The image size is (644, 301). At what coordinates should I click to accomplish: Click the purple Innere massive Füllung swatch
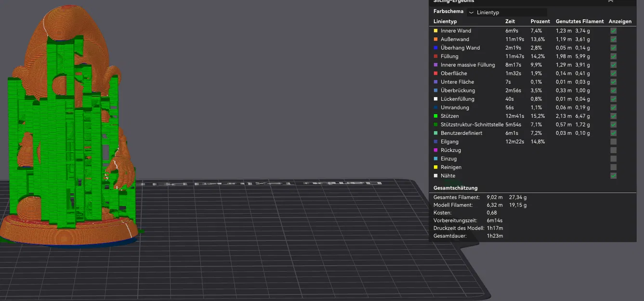point(435,65)
